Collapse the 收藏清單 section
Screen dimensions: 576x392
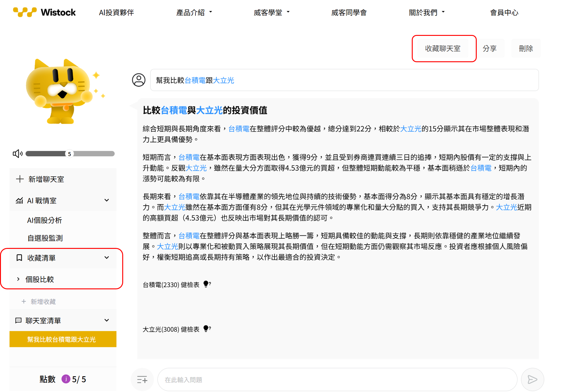(107, 258)
